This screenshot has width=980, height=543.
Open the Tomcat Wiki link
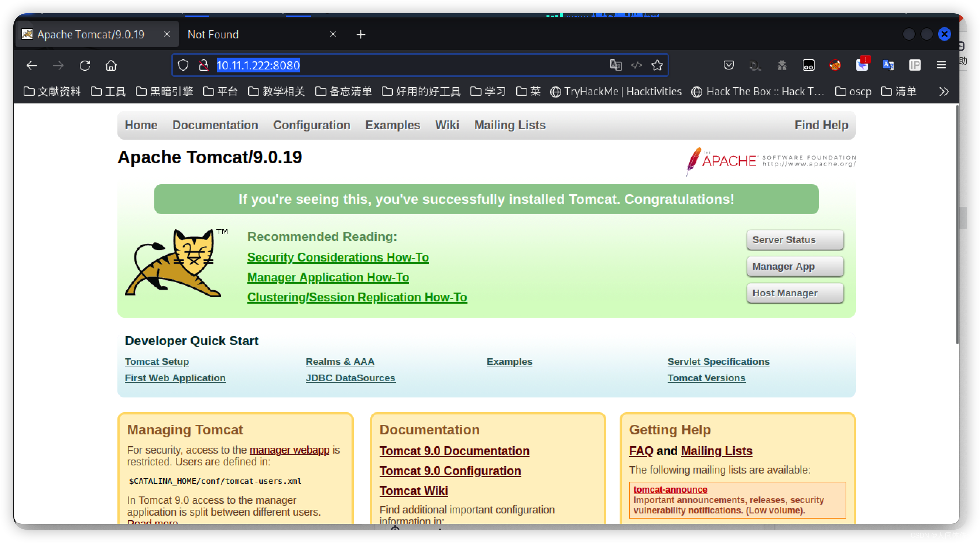414,491
